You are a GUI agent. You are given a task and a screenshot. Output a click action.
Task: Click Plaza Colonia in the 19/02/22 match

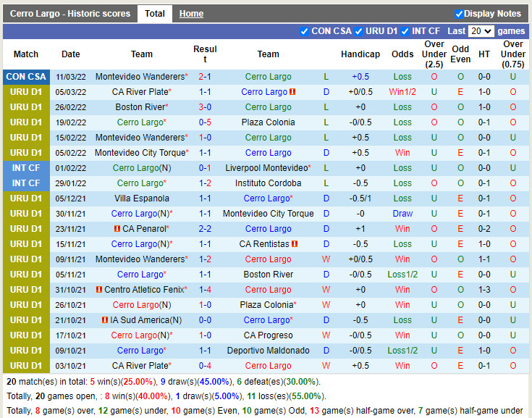coord(268,122)
